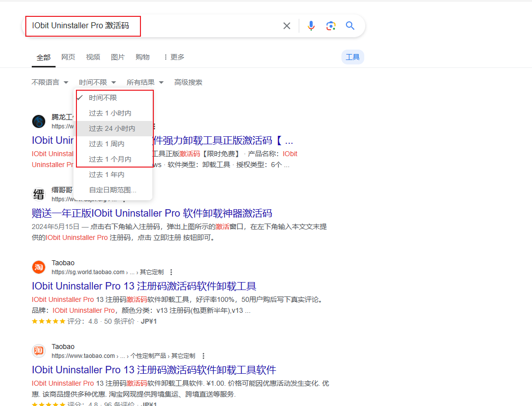Choose 过去 24 小时内 time filter
The image size is (532, 406).
[112, 128]
